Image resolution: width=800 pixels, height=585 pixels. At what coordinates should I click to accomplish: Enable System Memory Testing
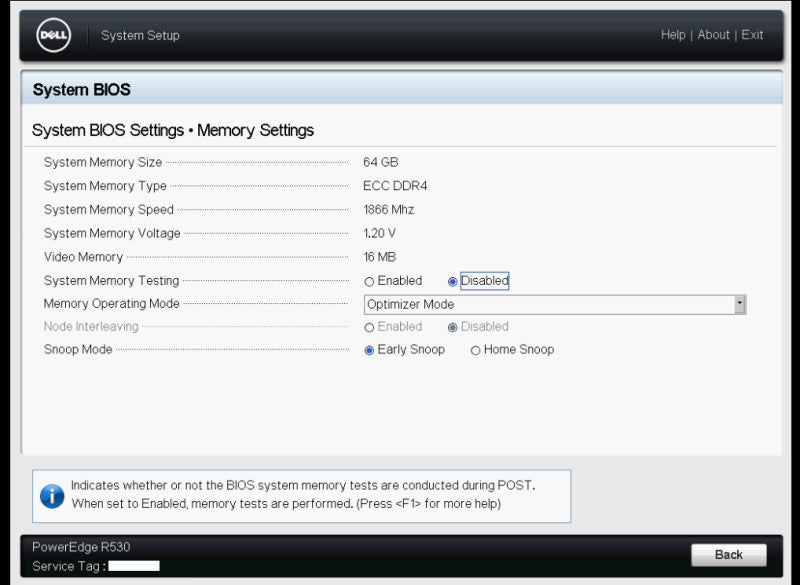[x=369, y=282]
